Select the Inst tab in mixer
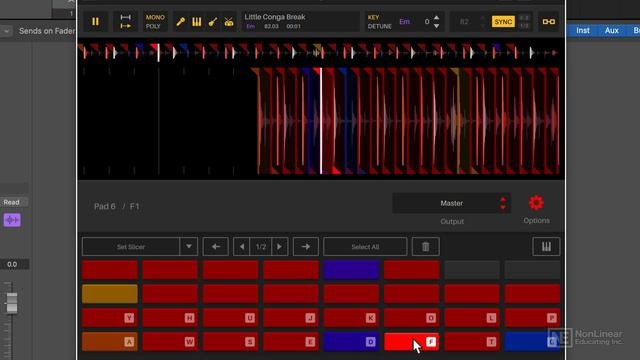 click(583, 31)
